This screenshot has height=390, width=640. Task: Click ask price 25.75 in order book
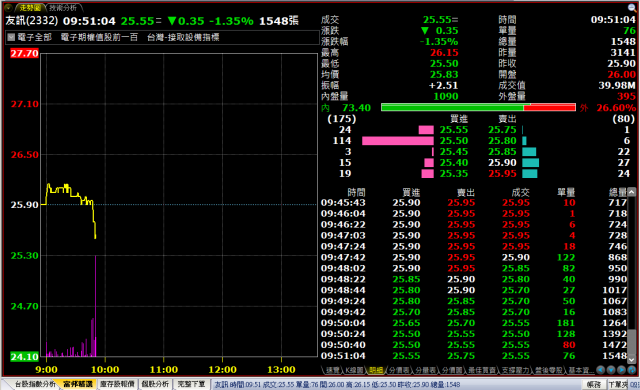tap(502, 130)
